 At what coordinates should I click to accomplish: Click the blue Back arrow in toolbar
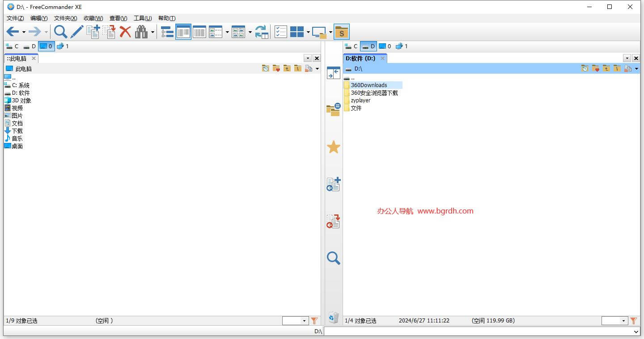click(x=12, y=32)
